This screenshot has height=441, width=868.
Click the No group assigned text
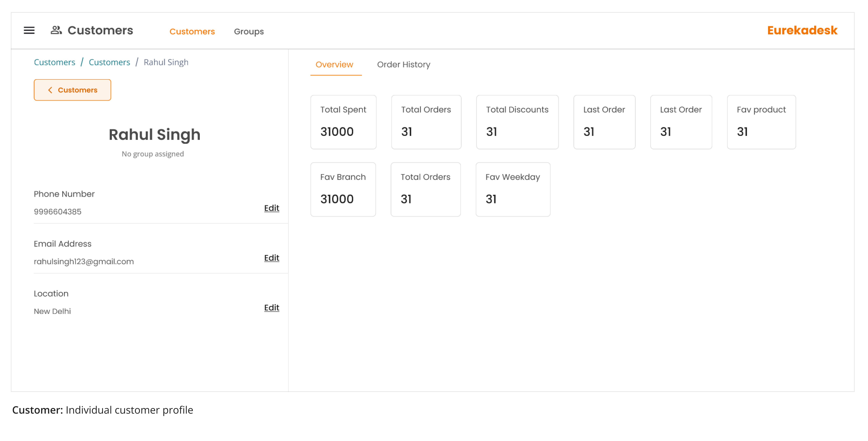(x=153, y=154)
